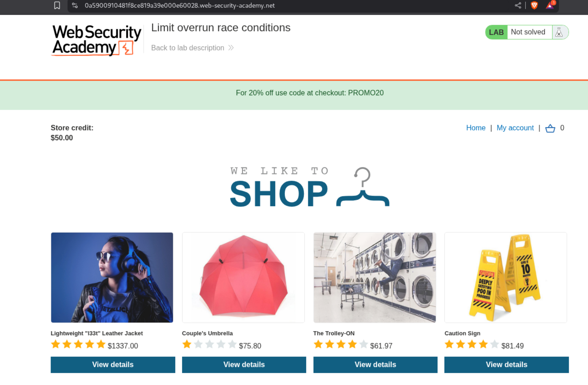Open Brave Shields lion icon

click(x=534, y=5)
